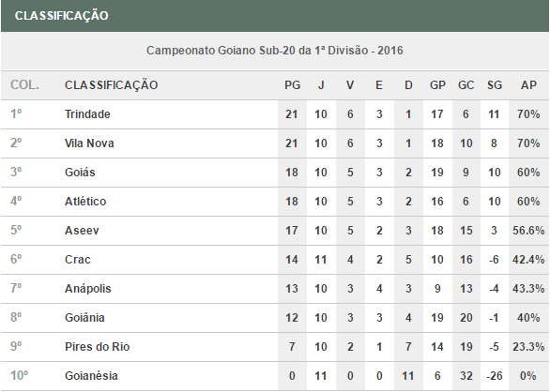Click the Goiás team name
Screen dimensions: 550x392
80,173
